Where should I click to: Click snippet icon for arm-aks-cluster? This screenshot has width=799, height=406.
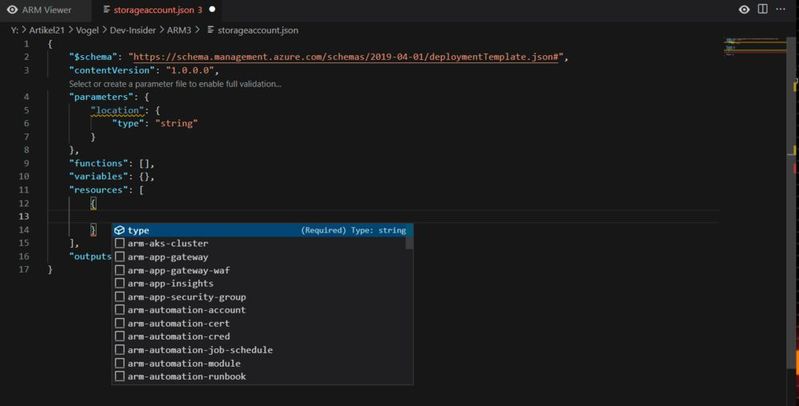pos(120,244)
